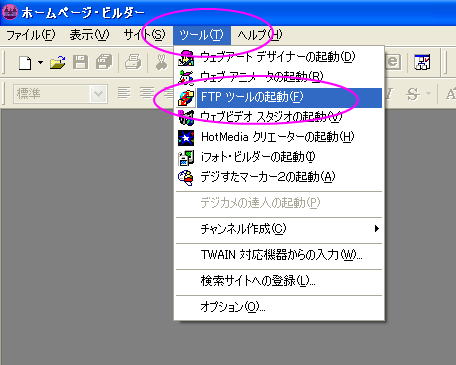Toggle strikethrough S formatting button
The height and width of the screenshot is (365, 456).
(413, 94)
